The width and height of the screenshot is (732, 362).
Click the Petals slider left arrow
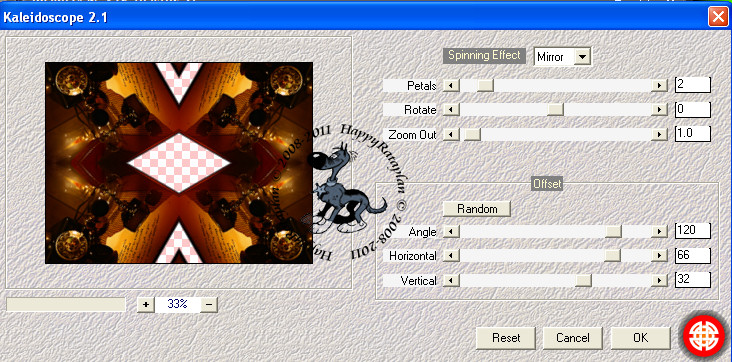tap(451, 85)
